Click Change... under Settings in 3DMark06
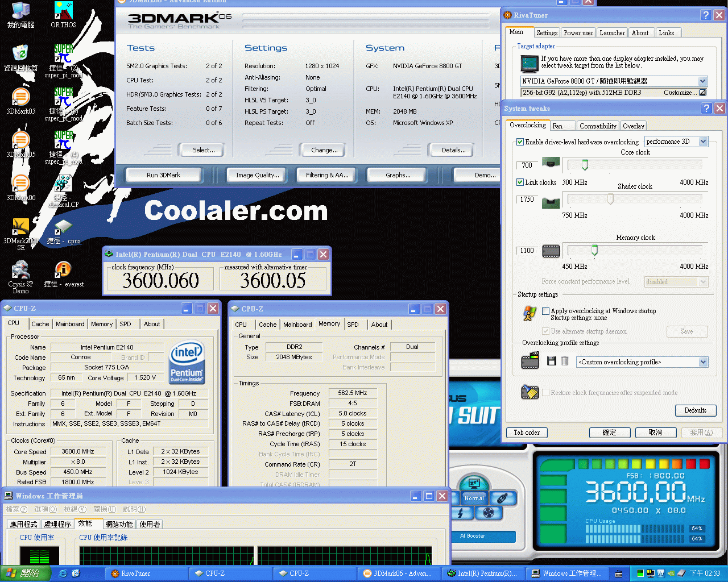 [324, 150]
